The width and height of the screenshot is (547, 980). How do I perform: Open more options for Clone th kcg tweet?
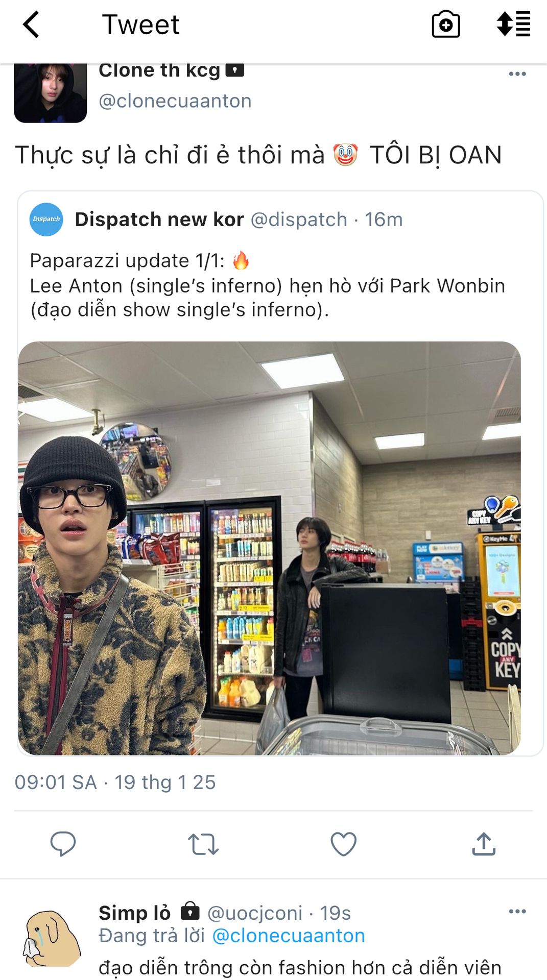point(517,73)
